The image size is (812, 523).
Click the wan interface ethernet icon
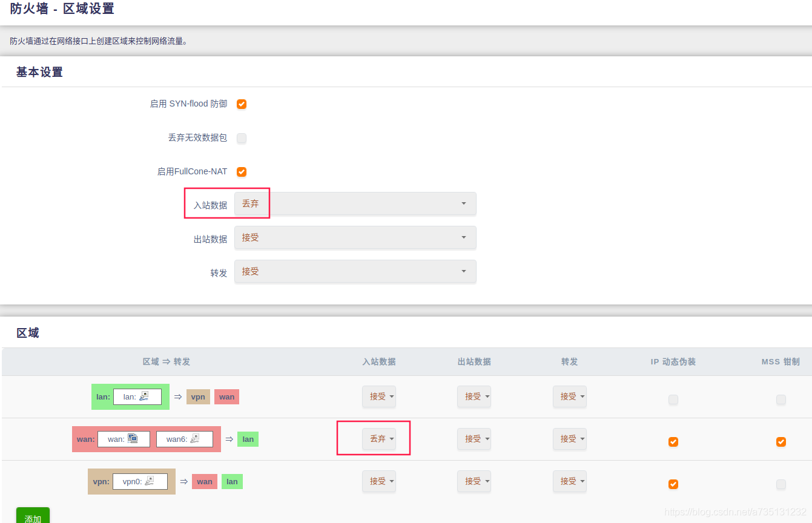coord(133,439)
